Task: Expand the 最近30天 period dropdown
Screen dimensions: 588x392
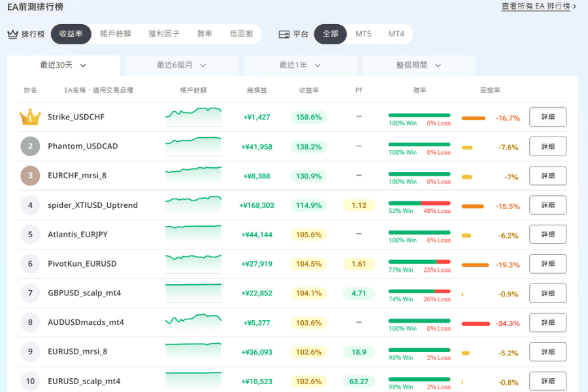Action: coord(63,65)
